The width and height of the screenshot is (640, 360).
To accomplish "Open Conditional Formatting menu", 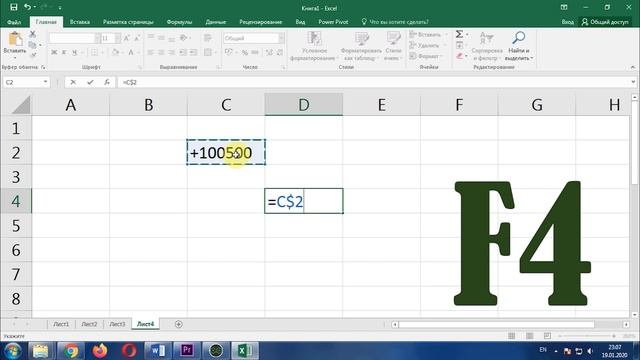I will click(314, 46).
